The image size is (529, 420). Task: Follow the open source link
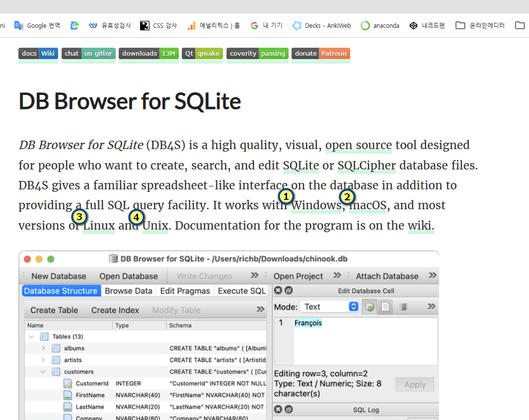click(x=358, y=145)
